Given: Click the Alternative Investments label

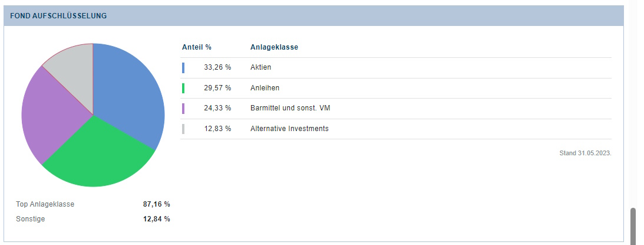Looking at the screenshot, I should [x=289, y=129].
